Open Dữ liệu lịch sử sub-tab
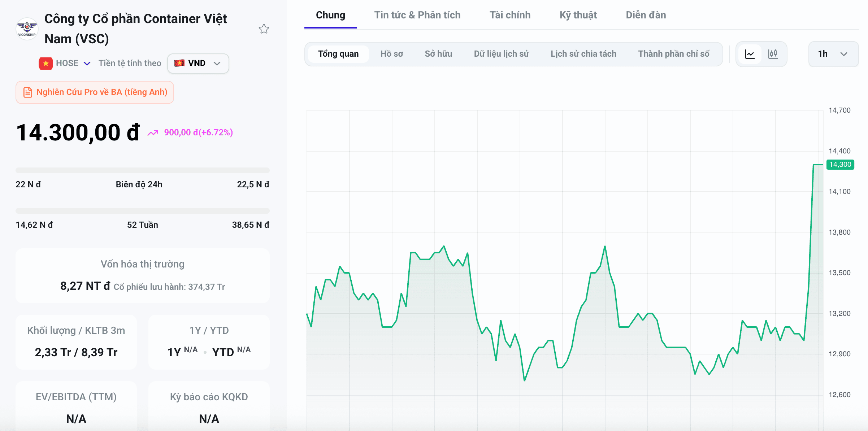 [502, 54]
